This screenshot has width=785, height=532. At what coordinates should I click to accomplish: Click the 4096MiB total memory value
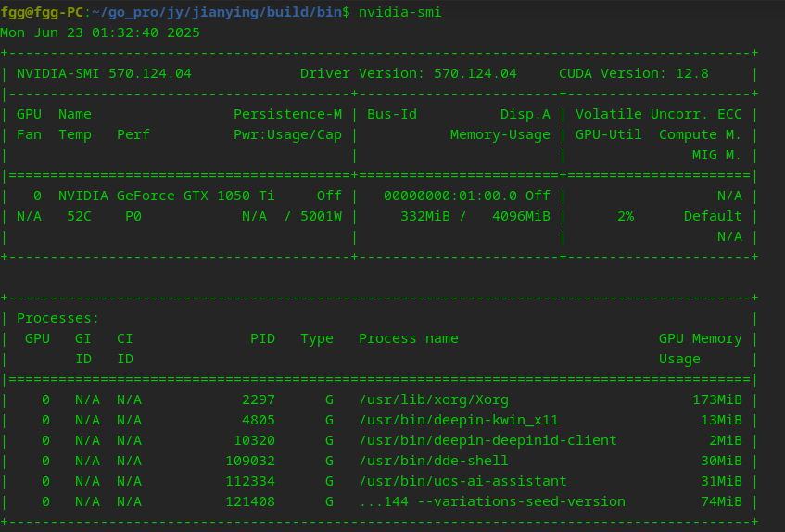[x=521, y=216]
